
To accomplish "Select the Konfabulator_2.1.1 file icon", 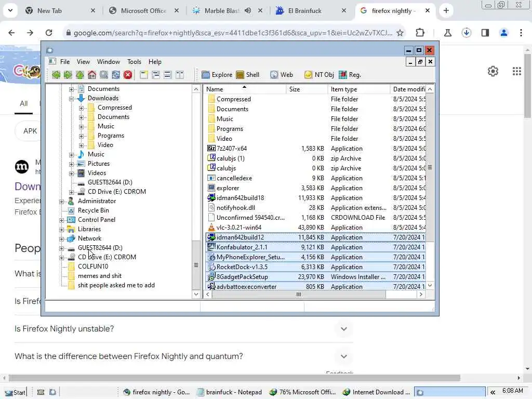I will [x=211, y=247].
